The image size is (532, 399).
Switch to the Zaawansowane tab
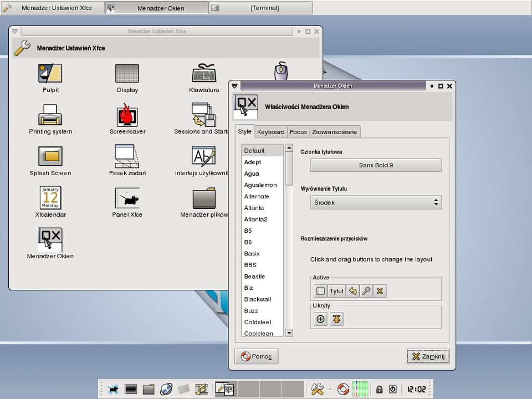click(335, 132)
